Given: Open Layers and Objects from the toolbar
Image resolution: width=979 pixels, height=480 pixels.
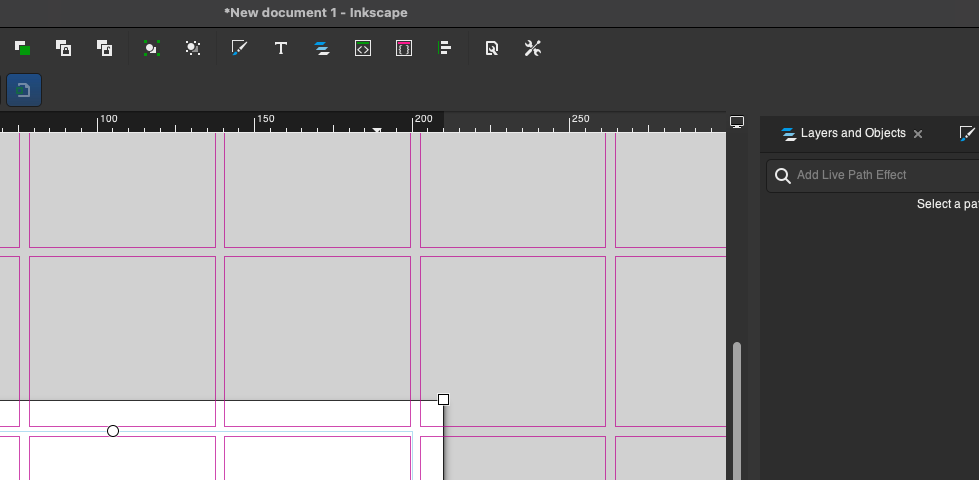Looking at the screenshot, I should click(322, 48).
